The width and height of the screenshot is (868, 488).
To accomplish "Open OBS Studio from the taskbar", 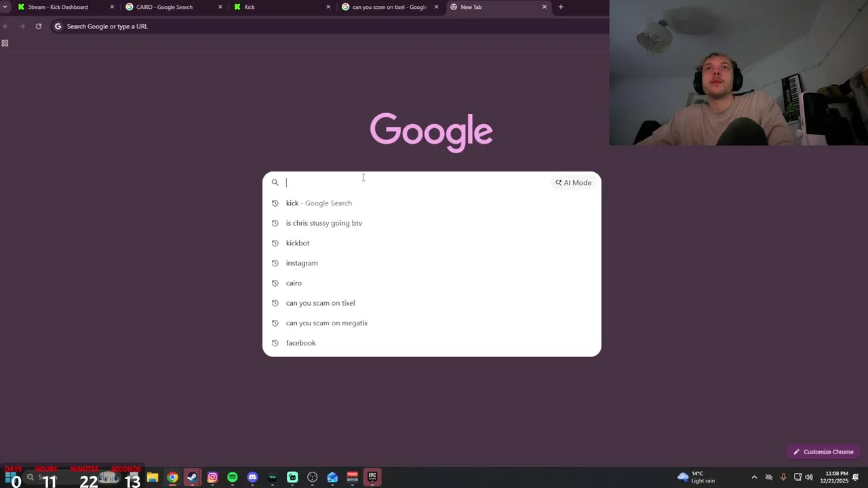I will click(313, 477).
